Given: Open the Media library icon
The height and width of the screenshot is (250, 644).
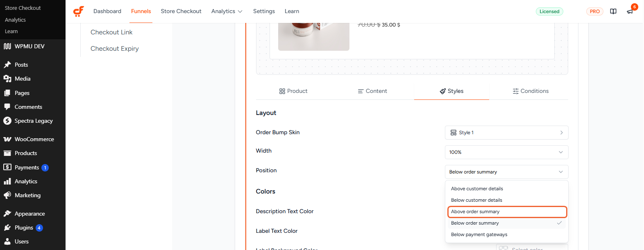Looking at the screenshot, I should 7,79.
